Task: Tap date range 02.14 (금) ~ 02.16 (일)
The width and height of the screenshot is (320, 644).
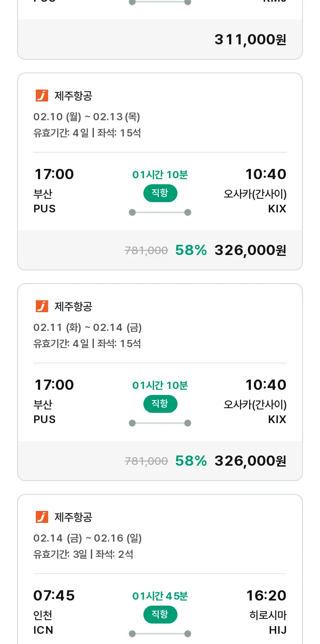Action: 87,538
